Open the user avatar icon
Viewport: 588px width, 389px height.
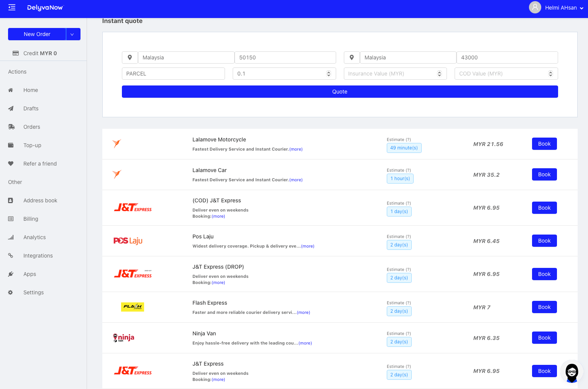[535, 7]
